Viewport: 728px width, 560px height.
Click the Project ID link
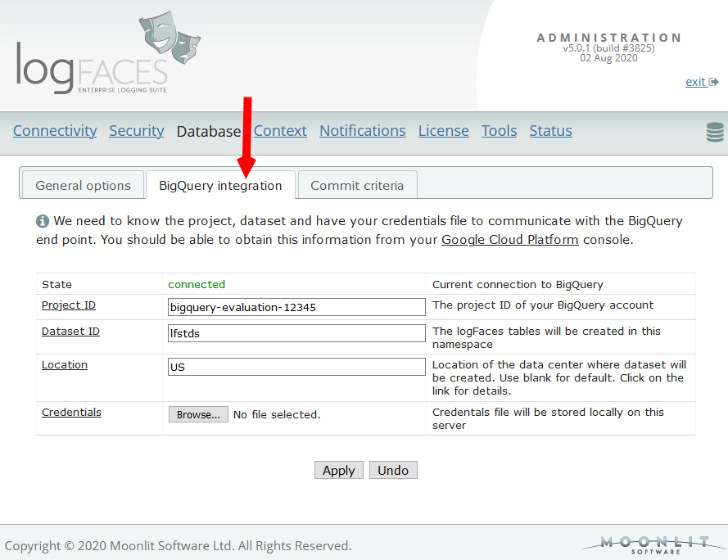69,305
